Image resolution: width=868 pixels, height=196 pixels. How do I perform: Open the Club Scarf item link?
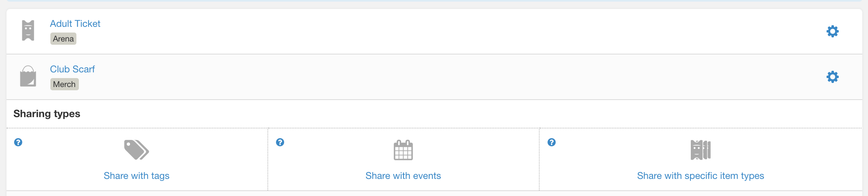72,69
